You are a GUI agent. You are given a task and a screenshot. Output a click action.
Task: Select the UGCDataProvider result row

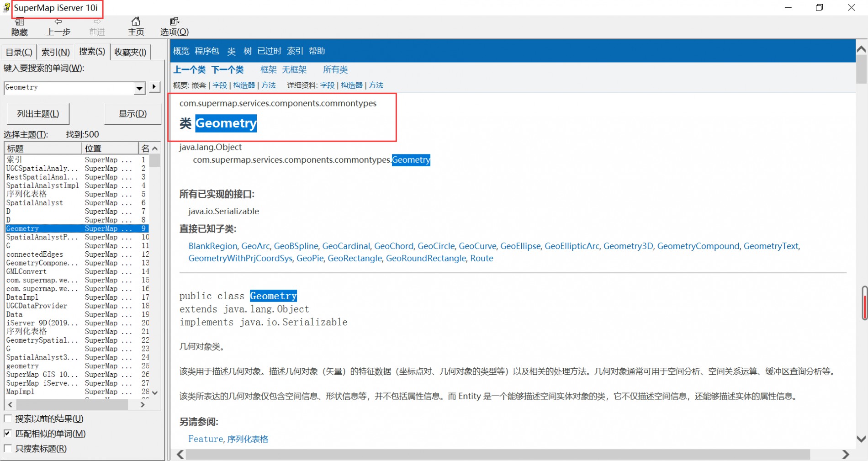(x=76, y=306)
